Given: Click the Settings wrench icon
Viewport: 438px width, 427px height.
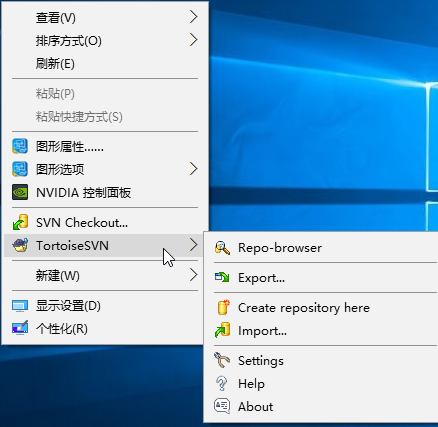Looking at the screenshot, I should click(x=222, y=360).
